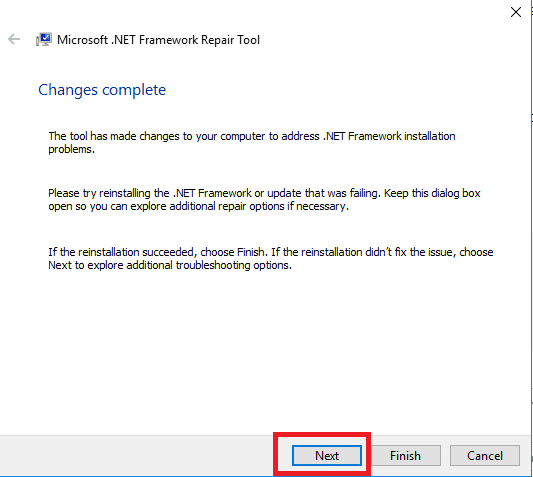Click the line beginning 'The tool has made changes'
Image resolution: width=533 pixels, height=477 pixels.
click(252, 136)
